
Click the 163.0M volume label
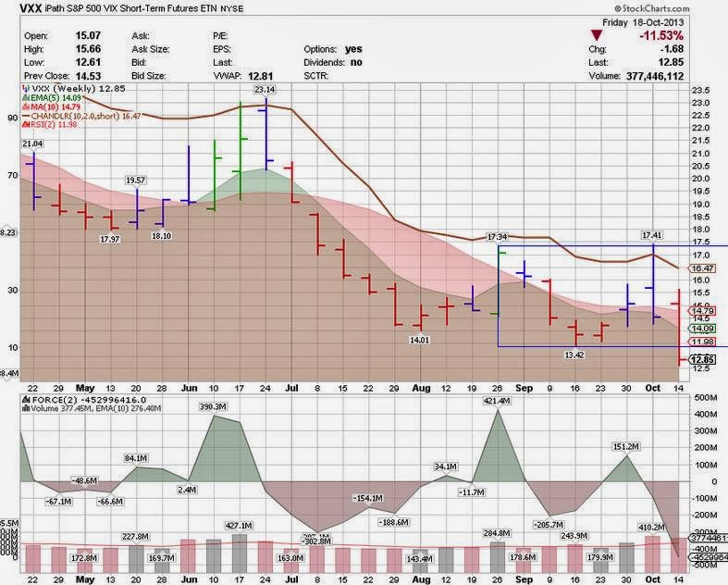click(x=290, y=557)
